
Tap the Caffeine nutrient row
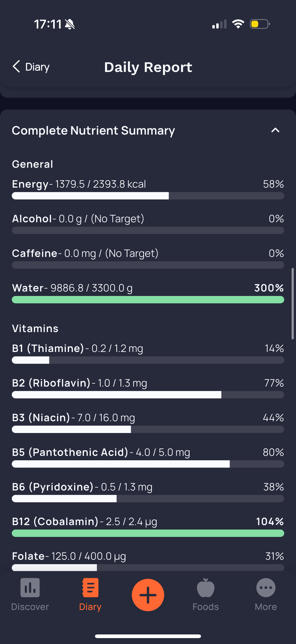coord(148,258)
